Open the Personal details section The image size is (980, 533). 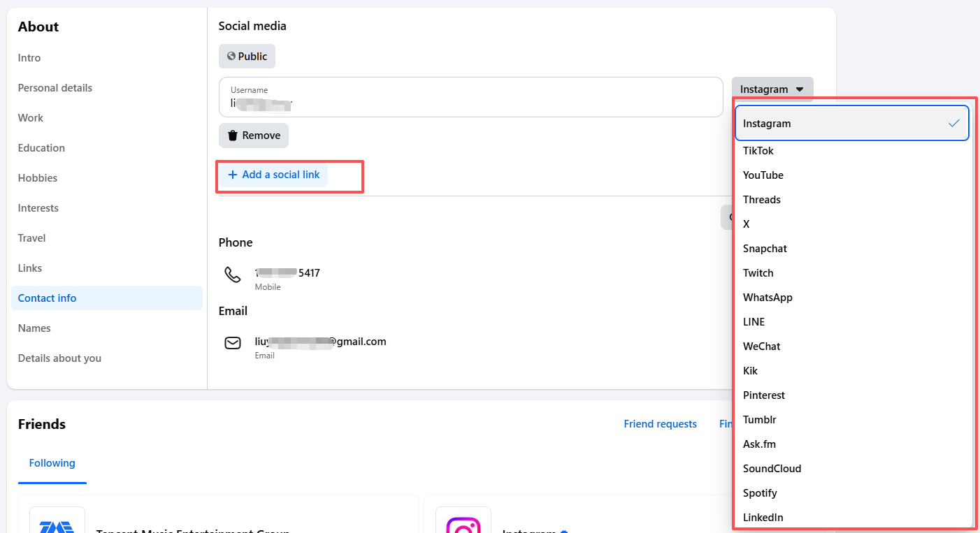coord(55,88)
